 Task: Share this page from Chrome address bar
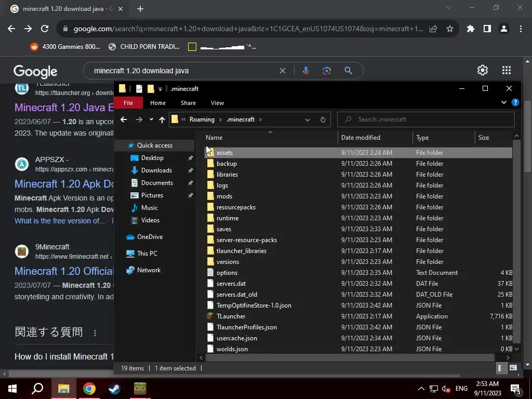point(433,29)
